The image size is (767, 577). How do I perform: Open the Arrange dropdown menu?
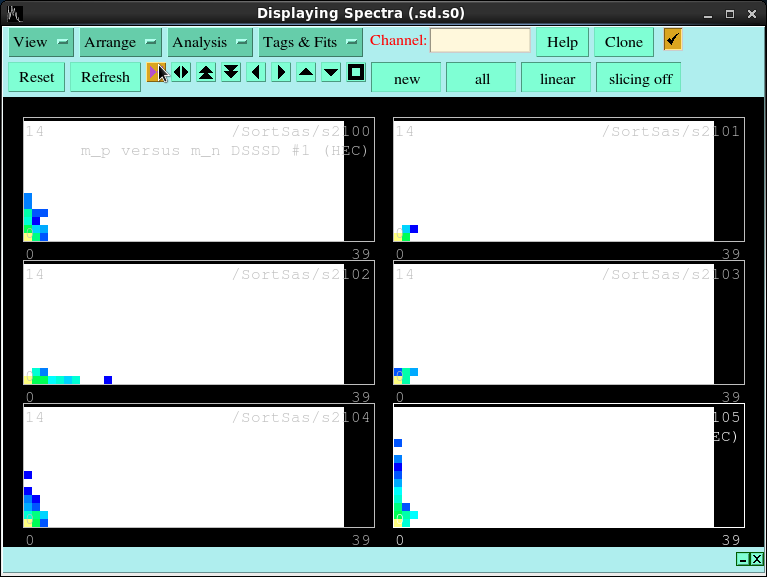[x=120, y=42]
